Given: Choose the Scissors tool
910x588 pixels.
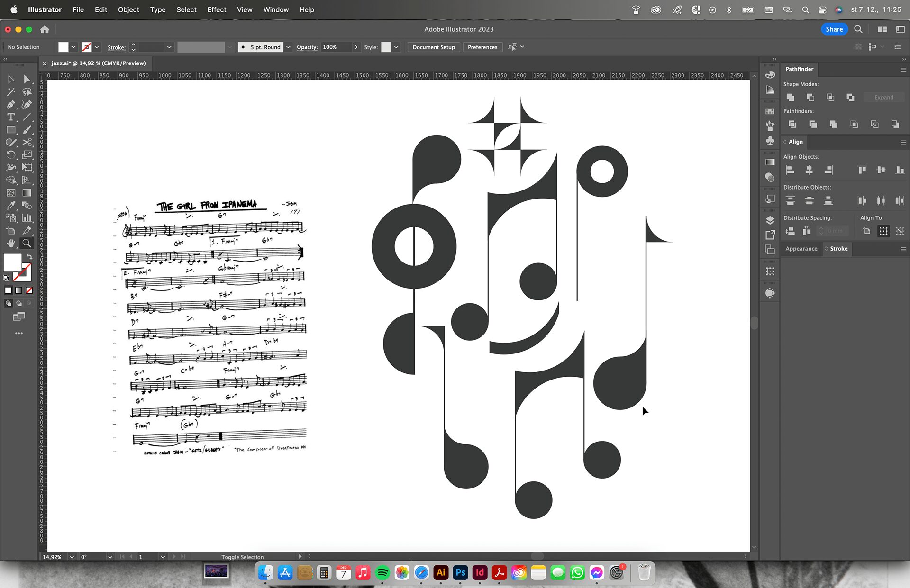Looking at the screenshot, I should (x=27, y=142).
